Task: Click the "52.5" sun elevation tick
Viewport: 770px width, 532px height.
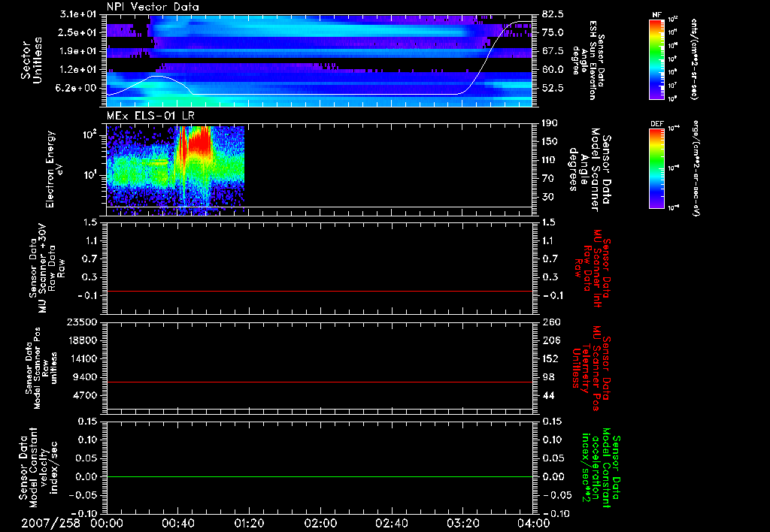Action: 553,88
